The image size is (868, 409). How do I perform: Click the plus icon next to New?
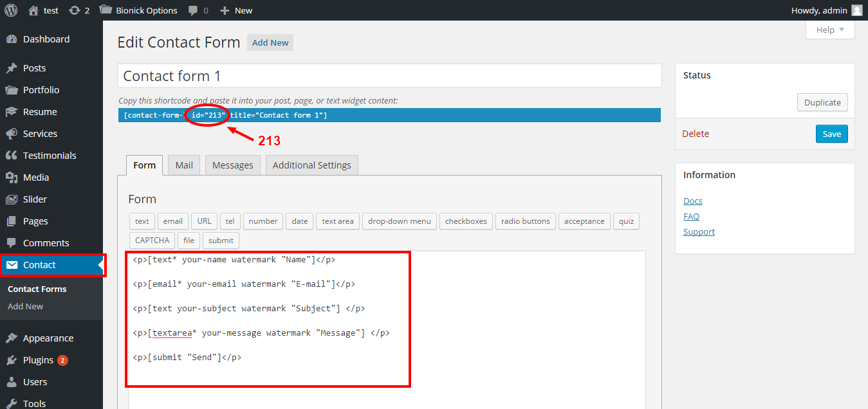[x=225, y=10]
